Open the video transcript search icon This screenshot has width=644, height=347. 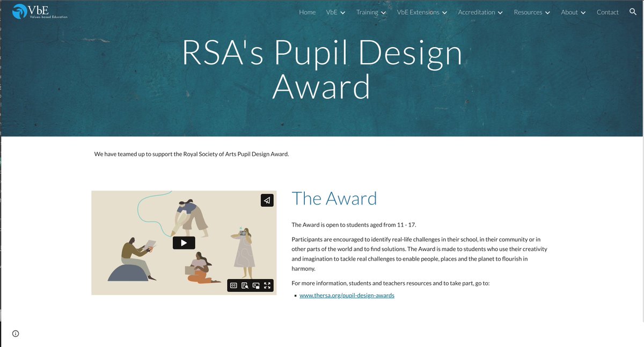[245, 285]
